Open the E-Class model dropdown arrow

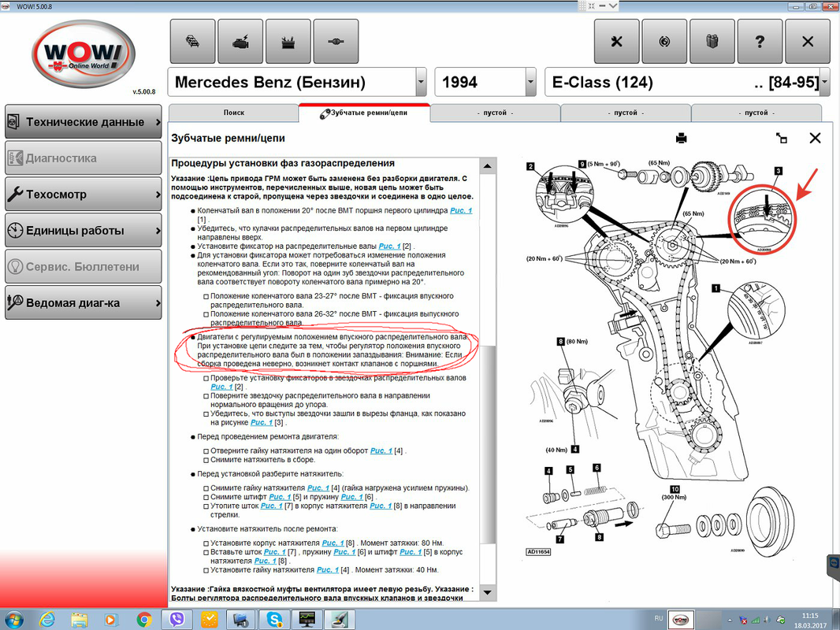[x=824, y=82]
